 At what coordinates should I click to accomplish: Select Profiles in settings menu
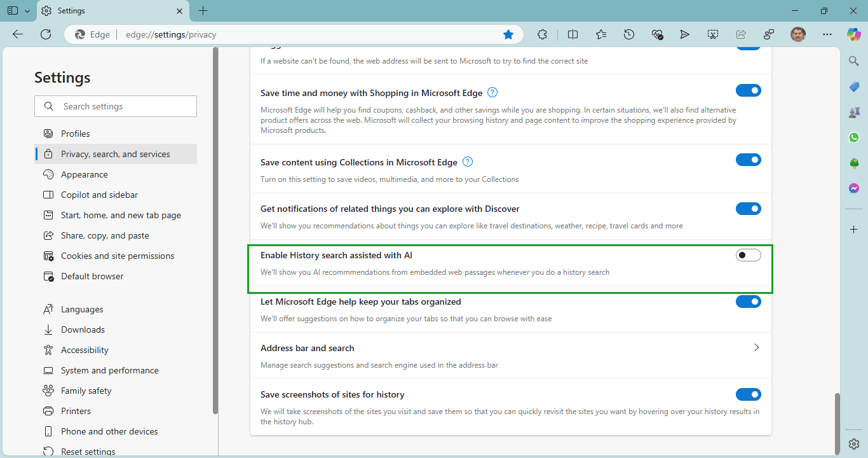coord(116,134)
